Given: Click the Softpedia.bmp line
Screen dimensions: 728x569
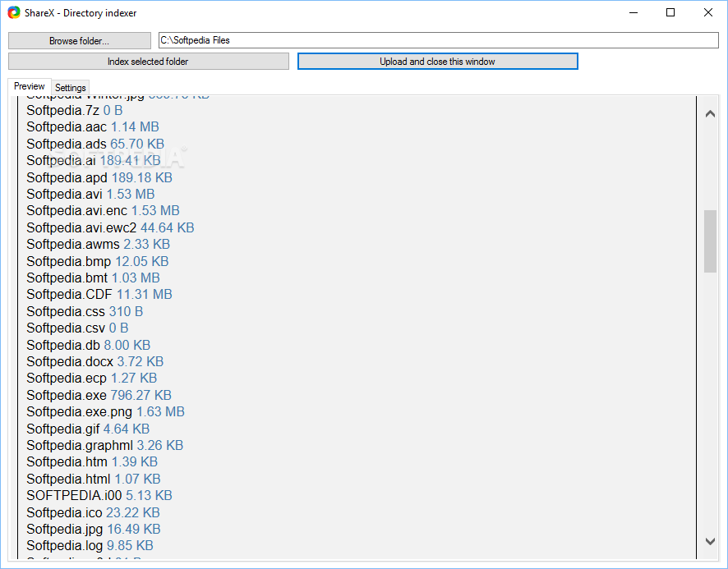Looking at the screenshot, I should tap(98, 261).
